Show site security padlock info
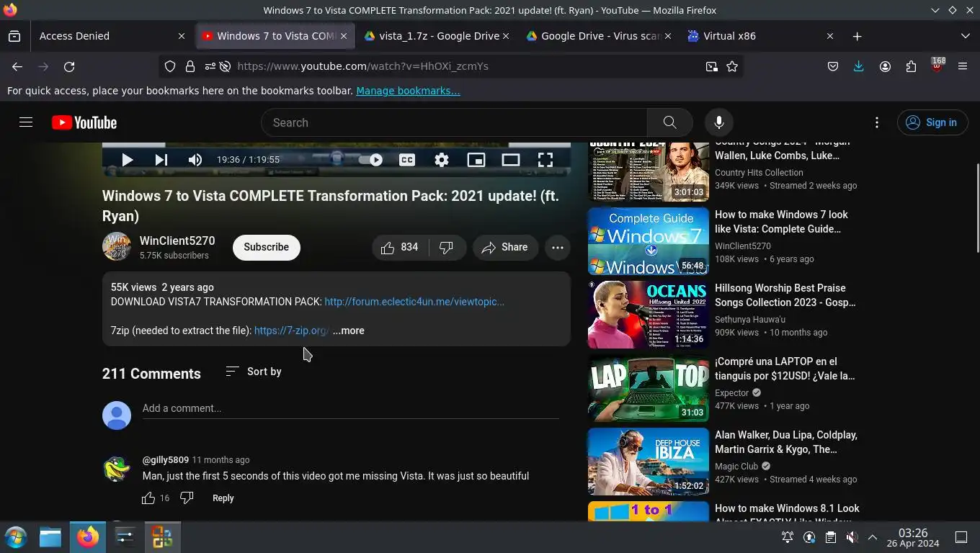 (x=190, y=66)
